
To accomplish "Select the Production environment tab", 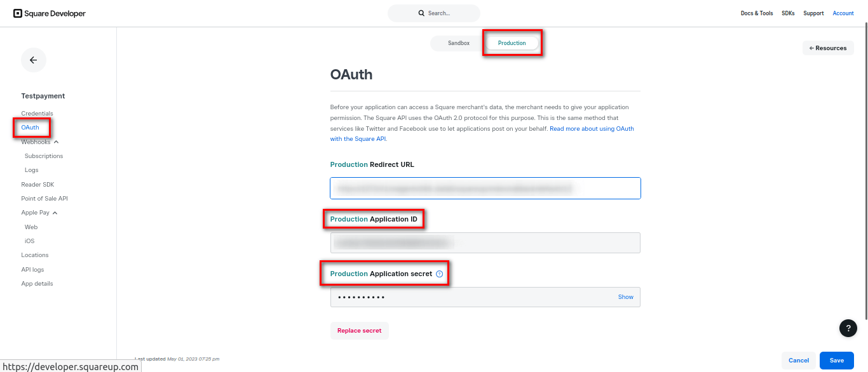I will [x=512, y=43].
